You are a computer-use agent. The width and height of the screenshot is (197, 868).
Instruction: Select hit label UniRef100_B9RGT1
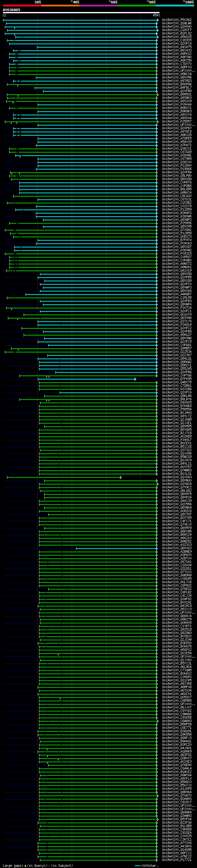tap(177, 108)
